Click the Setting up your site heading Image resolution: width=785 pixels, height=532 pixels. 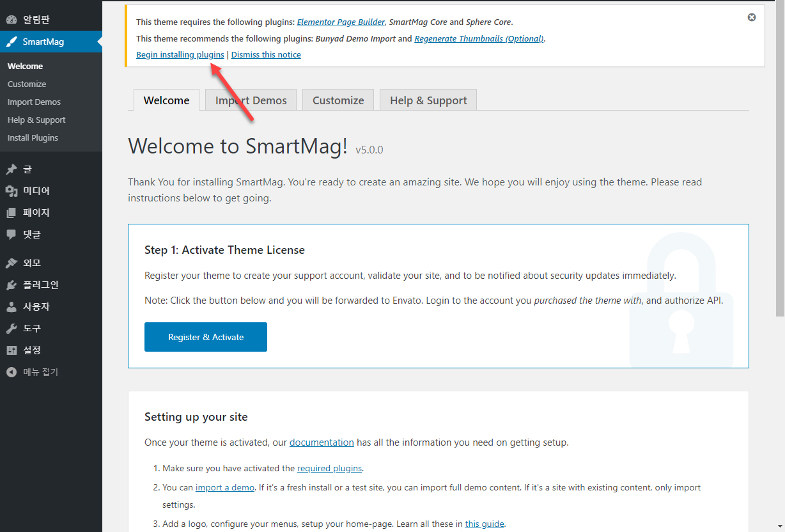(196, 417)
